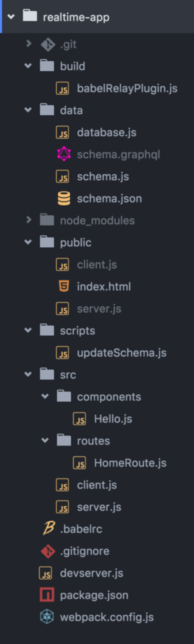The image size is (194, 644).
Task: Collapse the data folder chevron
Action: pos(28,110)
